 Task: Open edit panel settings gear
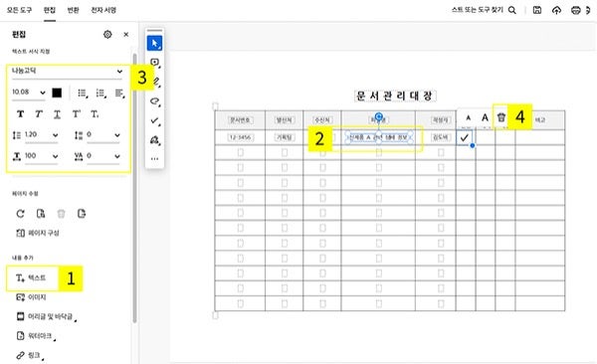pyautogui.click(x=107, y=34)
